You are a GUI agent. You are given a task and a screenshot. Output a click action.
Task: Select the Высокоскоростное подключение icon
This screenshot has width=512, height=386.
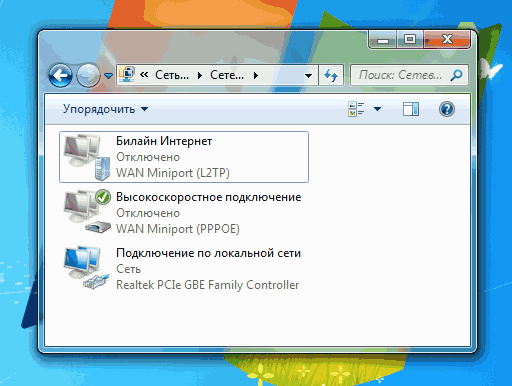click(x=87, y=212)
